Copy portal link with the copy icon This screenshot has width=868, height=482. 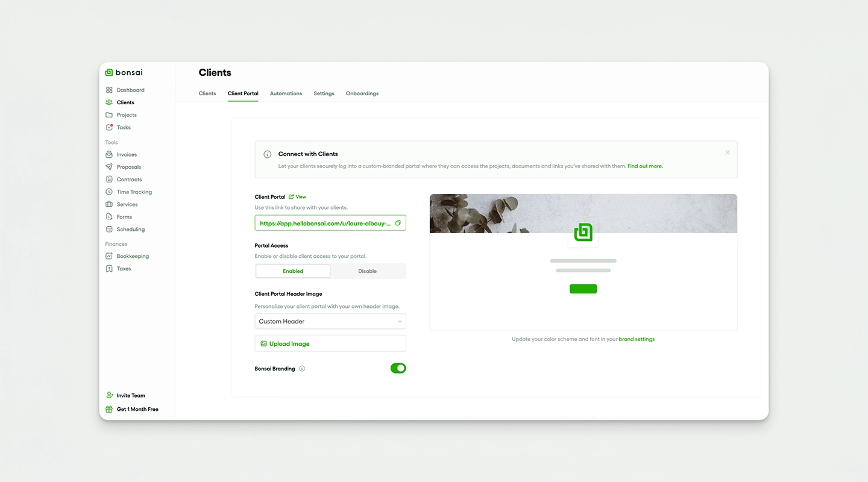398,223
